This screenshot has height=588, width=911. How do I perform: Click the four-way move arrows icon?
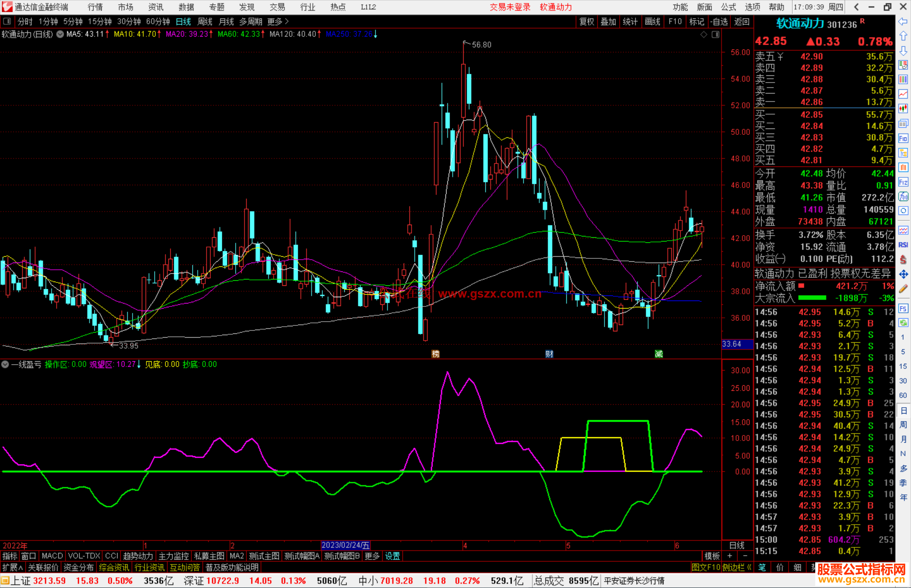tap(903, 274)
